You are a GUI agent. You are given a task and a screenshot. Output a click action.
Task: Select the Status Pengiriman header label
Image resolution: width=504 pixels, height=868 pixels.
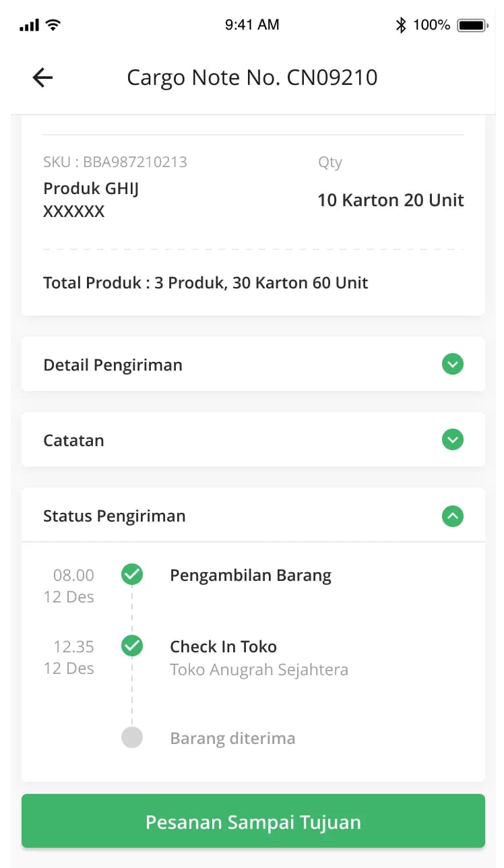click(x=114, y=516)
